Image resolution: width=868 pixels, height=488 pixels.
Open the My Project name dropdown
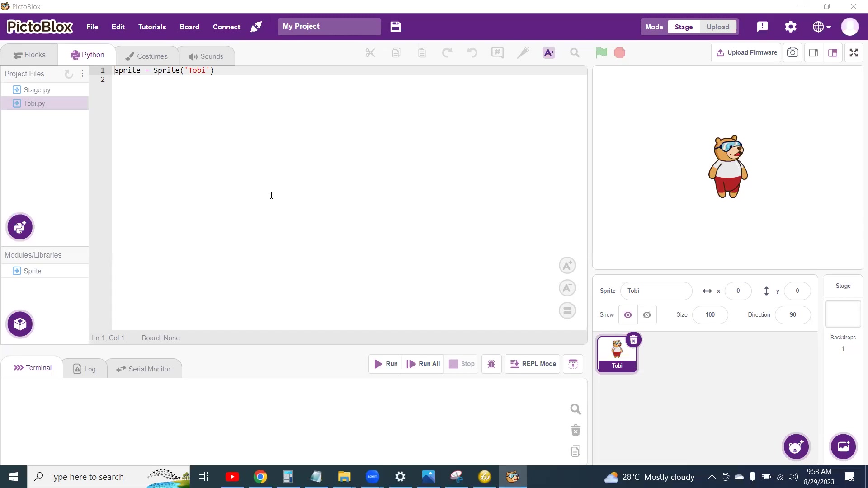(x=330, y=27)
